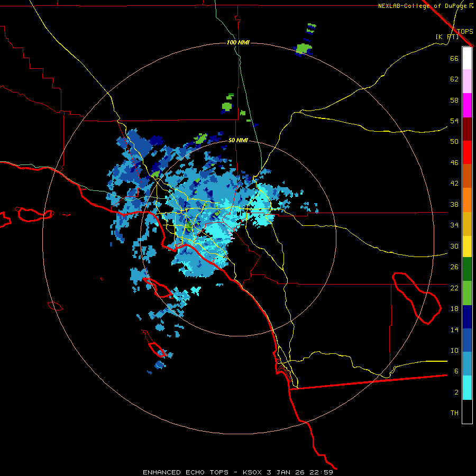Screen dimensions: 476x476
Task: Click the navy blue legend swatch
Action: click(467, 317)
